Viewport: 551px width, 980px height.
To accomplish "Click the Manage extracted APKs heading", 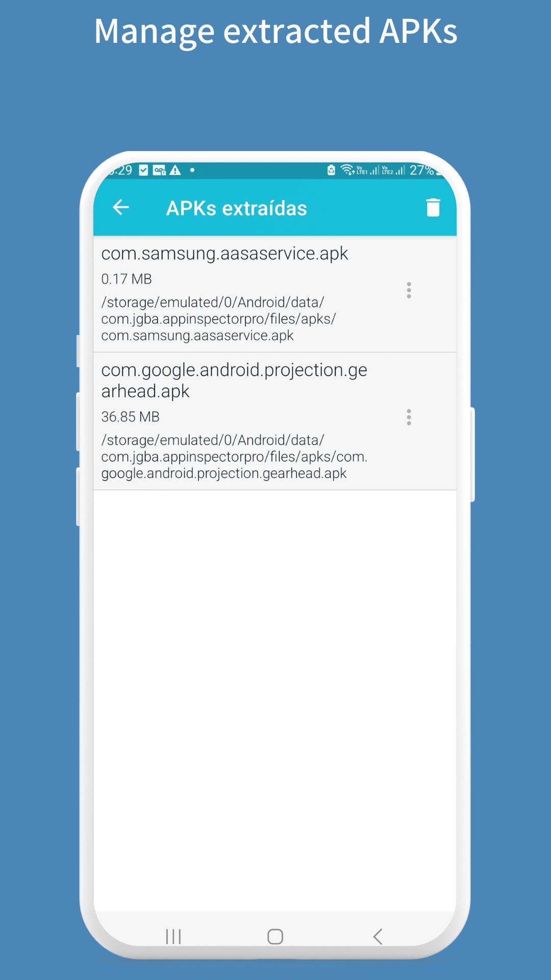I will 275,32.
